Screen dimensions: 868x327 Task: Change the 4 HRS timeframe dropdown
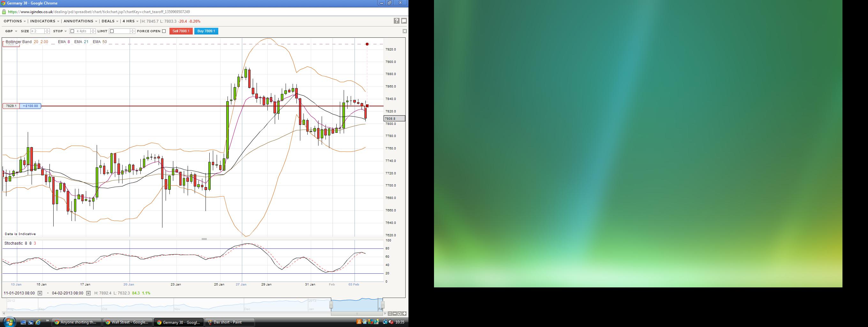tap(131, 21)
